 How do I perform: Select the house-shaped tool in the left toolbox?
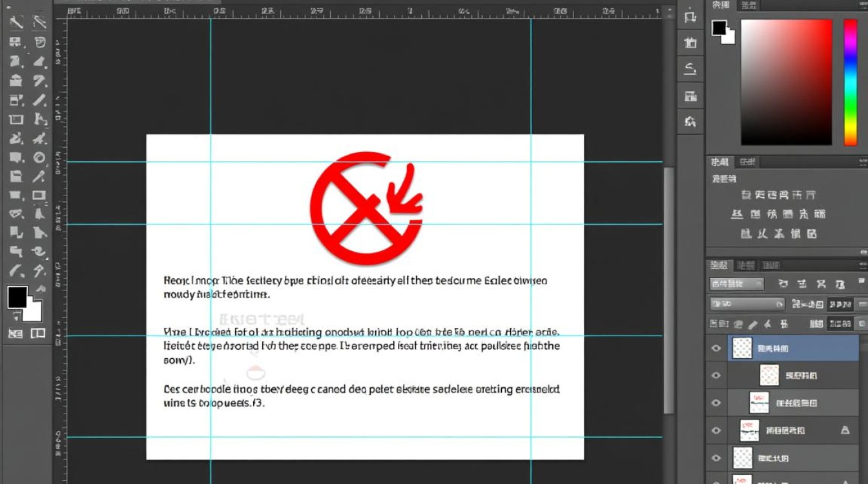click(x=15, y=81)
